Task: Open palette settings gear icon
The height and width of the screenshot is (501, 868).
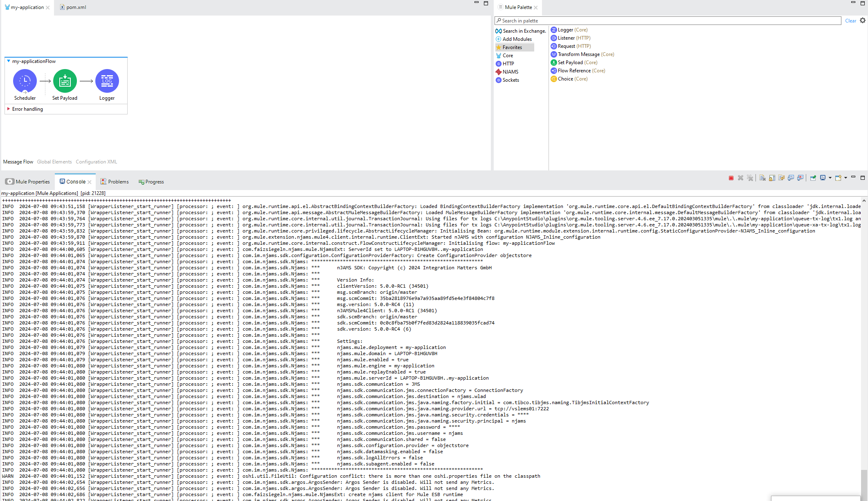Action: 863,20
